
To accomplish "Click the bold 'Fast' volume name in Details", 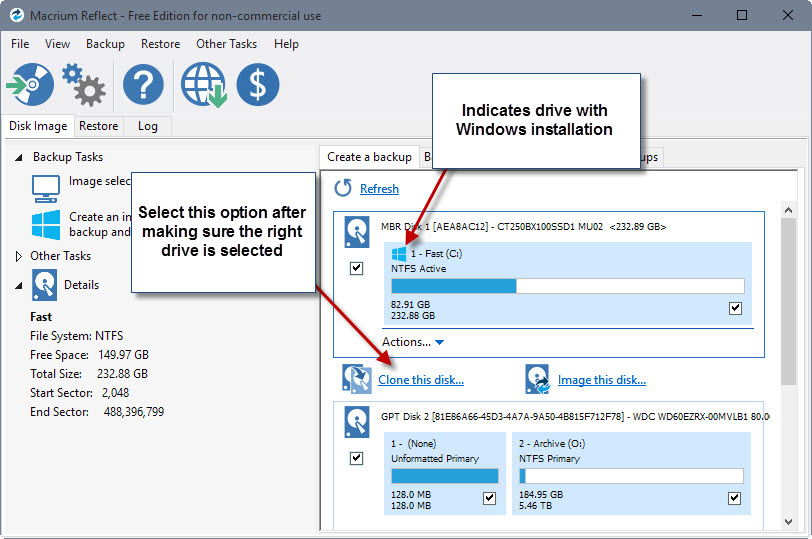I will pos(41,317).
